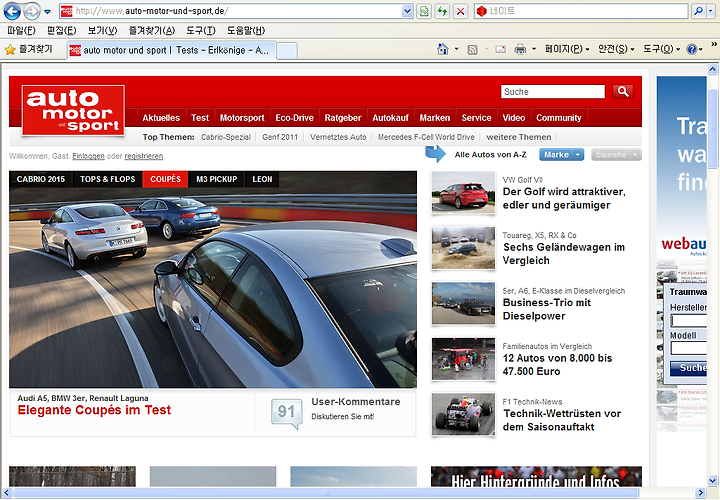Image resolution: width=720 pixels, height=500 pixels.
Task: Click the Business-Trio Dieselpower thumbnail
Action: (x=463, y=303)
